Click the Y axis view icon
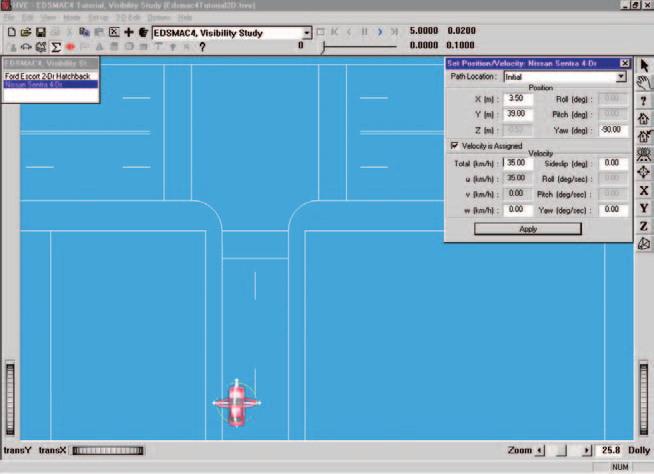The height and width of the screenshot is (474, 654). 644,208
